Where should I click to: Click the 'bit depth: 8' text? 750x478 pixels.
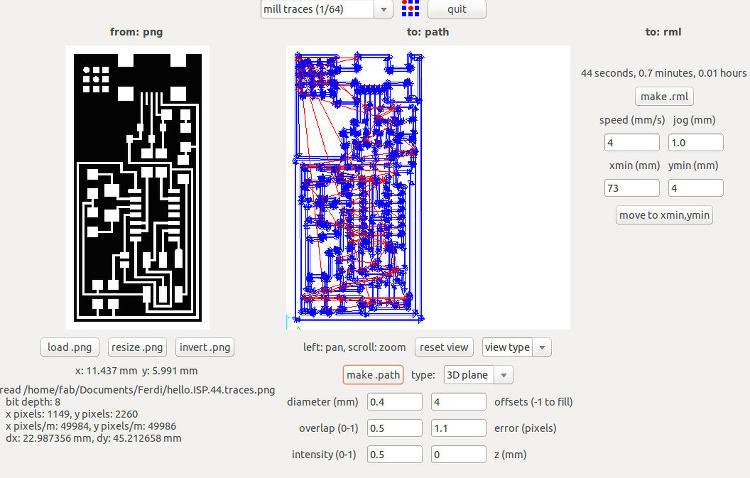coord(33,402)
